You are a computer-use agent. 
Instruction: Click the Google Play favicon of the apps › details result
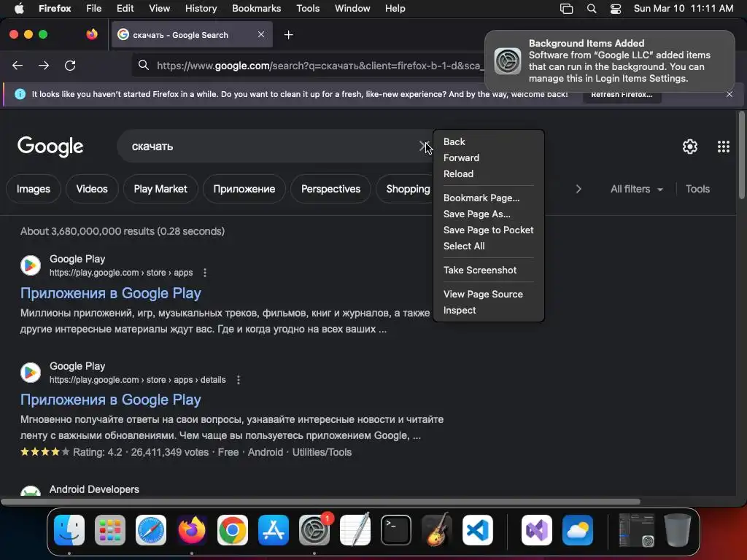31,373
